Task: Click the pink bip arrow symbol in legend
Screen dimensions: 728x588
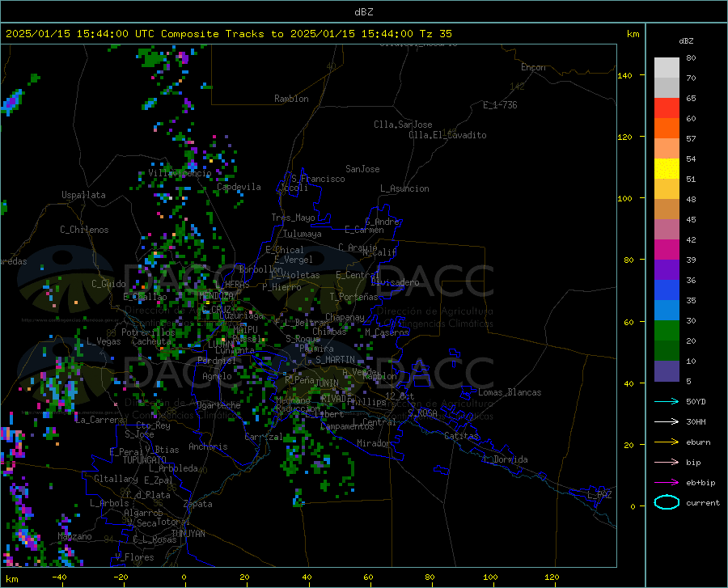Action: (667, 463)
